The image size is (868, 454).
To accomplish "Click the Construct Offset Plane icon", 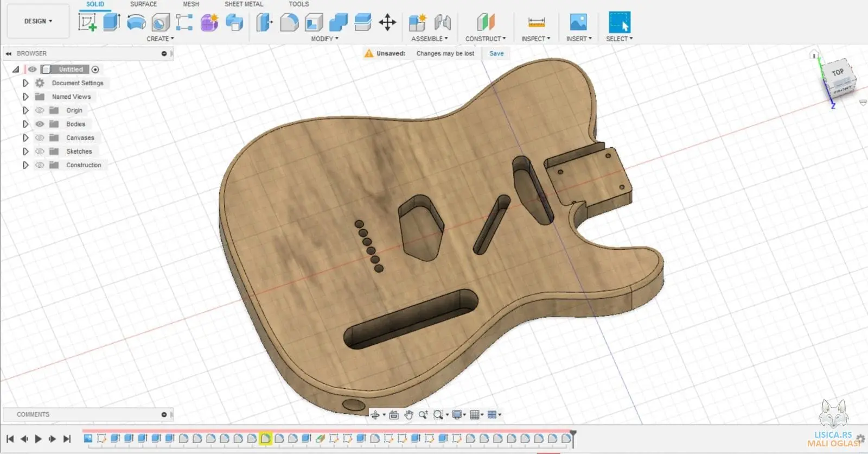I will (x=486, y=22).
